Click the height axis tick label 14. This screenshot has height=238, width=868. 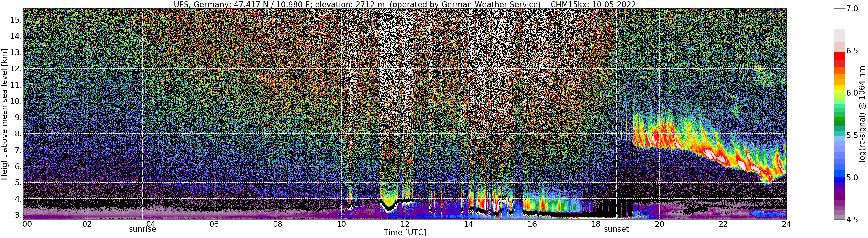[x=16, y=36]
